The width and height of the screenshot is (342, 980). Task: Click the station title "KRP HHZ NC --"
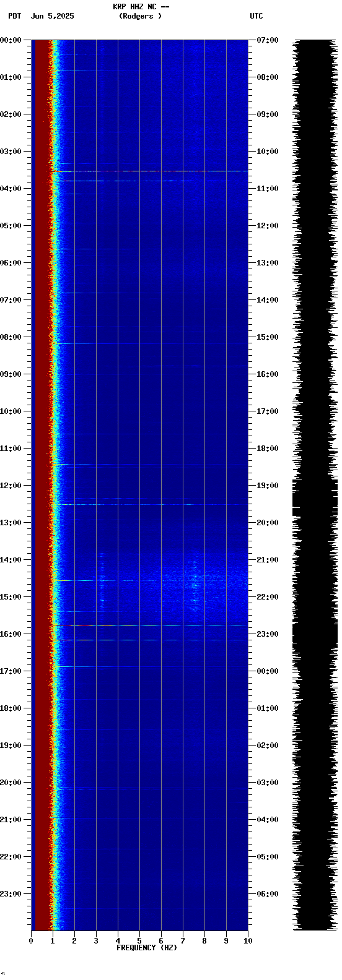(141, 7)
